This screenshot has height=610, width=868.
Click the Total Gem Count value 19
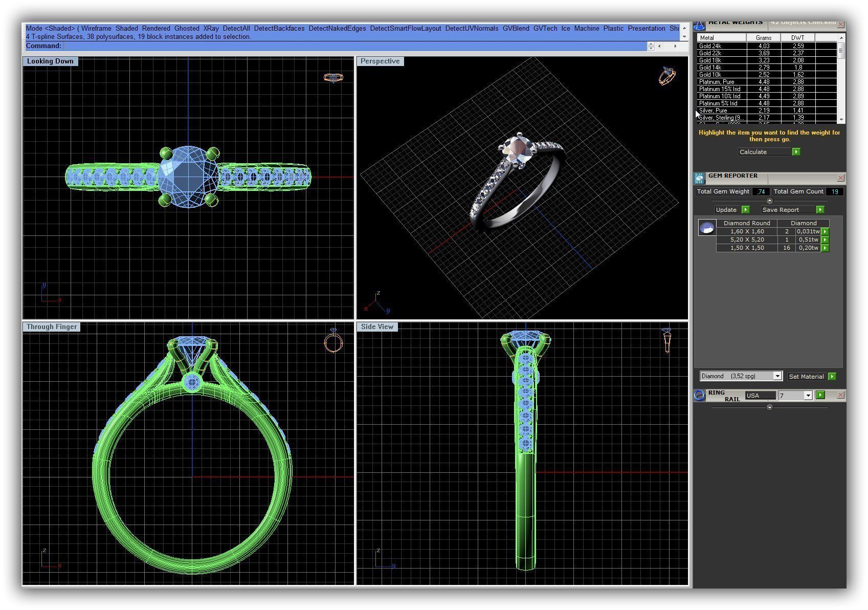(835, 192)
